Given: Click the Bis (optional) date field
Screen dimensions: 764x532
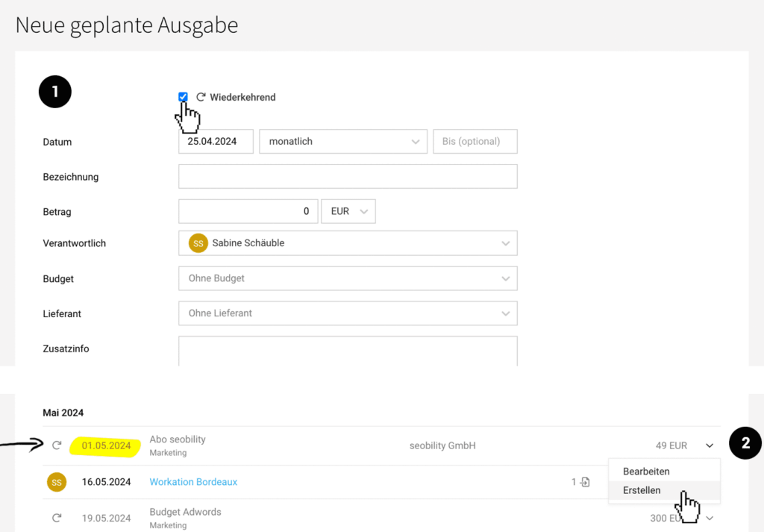Looking at the screenshot, I should click(475, 141).
